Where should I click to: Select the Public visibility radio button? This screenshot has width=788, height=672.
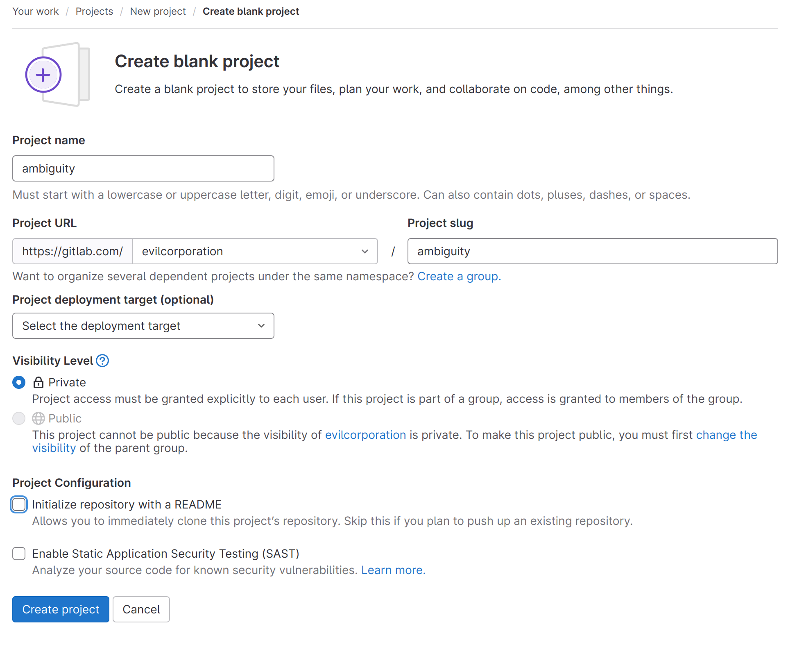(x=19, y=418)
